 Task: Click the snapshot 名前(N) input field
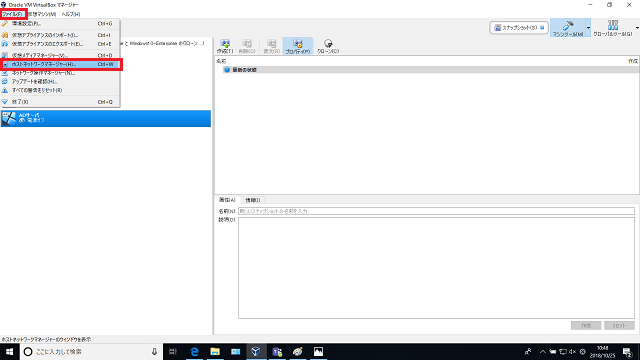tap(436, 211)
